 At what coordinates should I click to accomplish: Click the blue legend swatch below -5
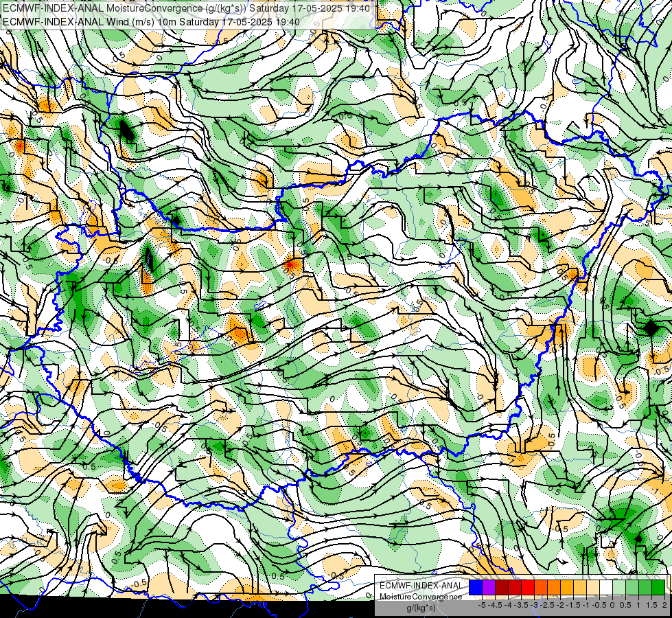coord(476,588)
